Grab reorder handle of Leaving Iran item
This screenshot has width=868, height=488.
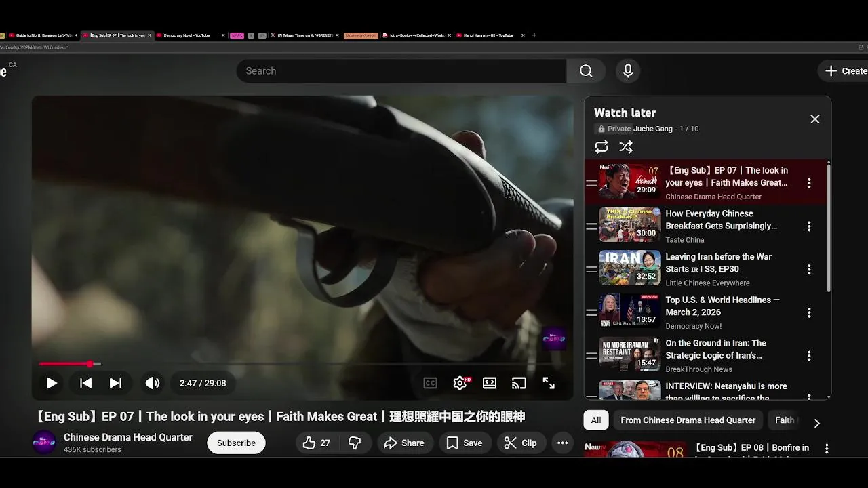591,270
